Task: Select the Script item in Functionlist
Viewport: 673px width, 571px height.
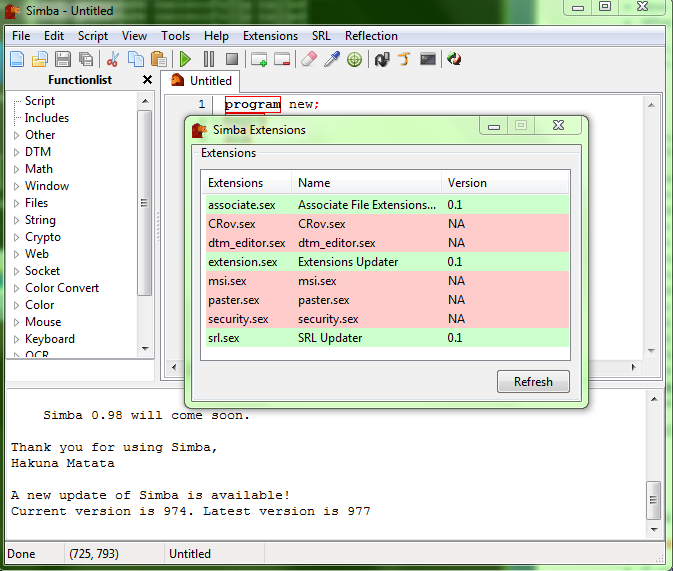Action: click(40, 101)
